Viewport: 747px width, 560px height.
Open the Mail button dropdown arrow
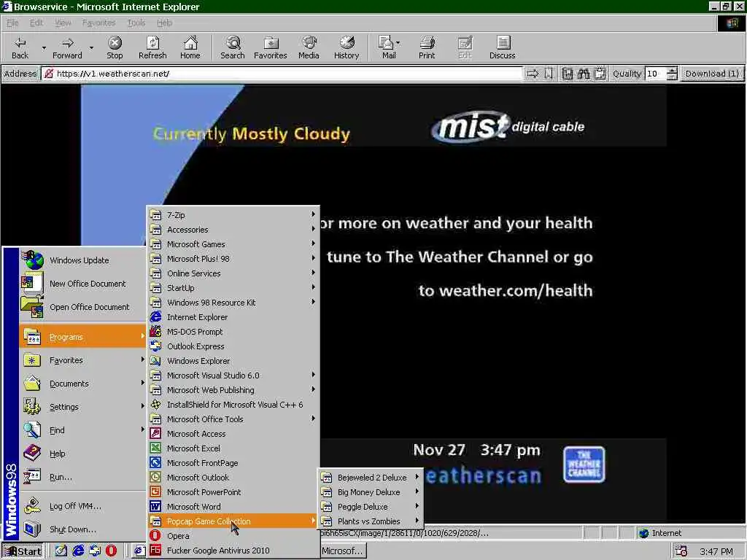tap(398, 43)
